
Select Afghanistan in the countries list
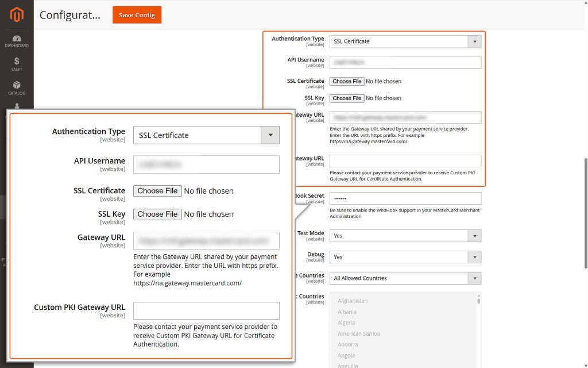tap(353, 301)
